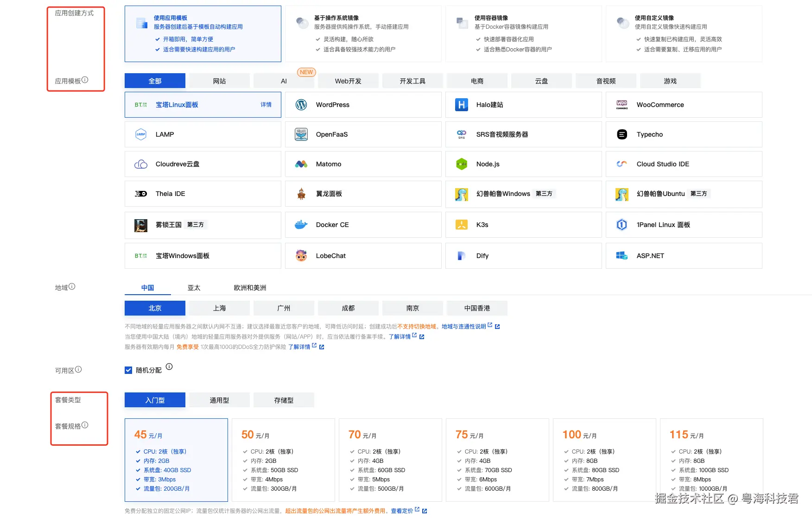Click the Dify logo icon
The image size is (812, 518).
click(x=462, y=256)
